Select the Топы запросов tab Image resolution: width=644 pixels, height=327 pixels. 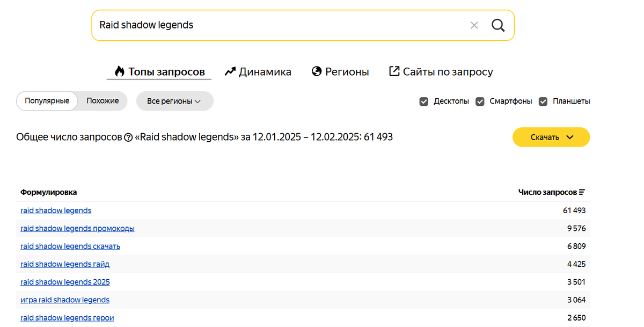point(159,72)
